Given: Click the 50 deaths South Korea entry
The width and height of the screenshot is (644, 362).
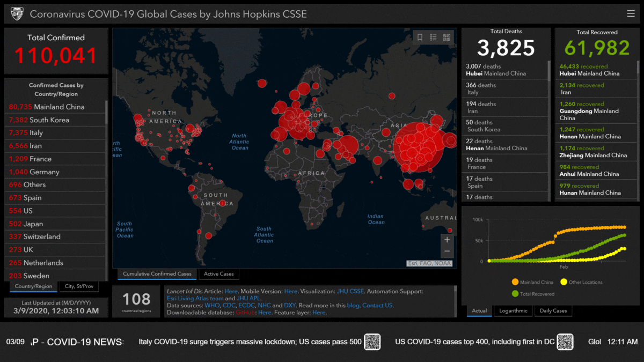Looking at the screenshot, I should [504, 126].
